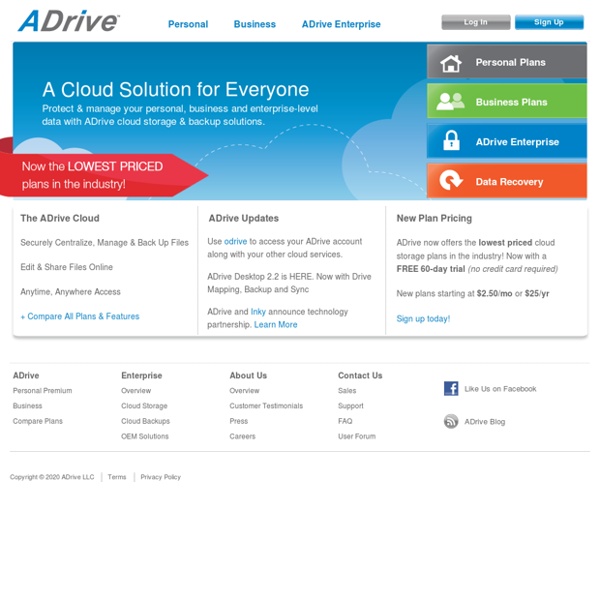Click the ADrive Updates heading
600x600 pixels.
[244, 218]
